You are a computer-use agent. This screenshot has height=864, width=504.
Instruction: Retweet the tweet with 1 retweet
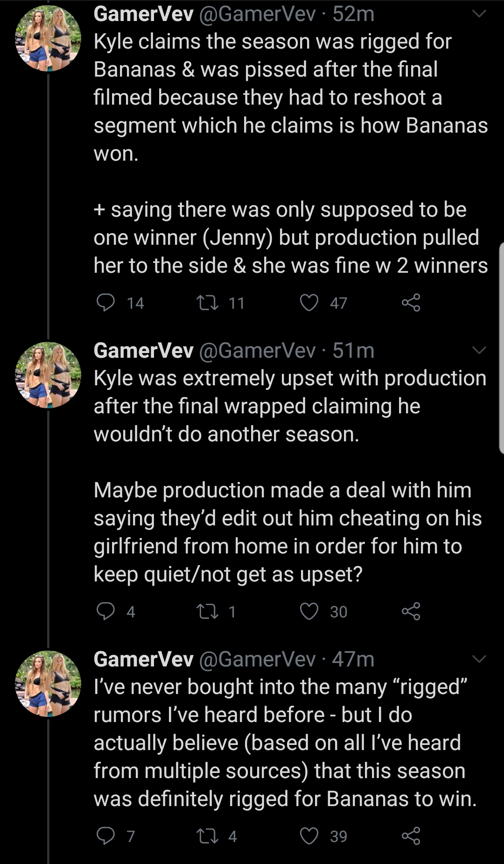(x=208, y=611)
